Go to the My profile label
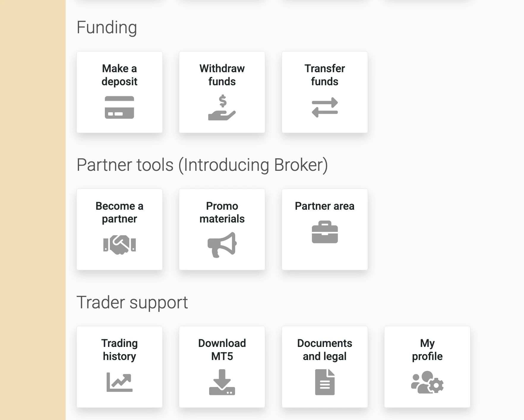Viewport: 524px width, 420px height. [x=427, y=350]
